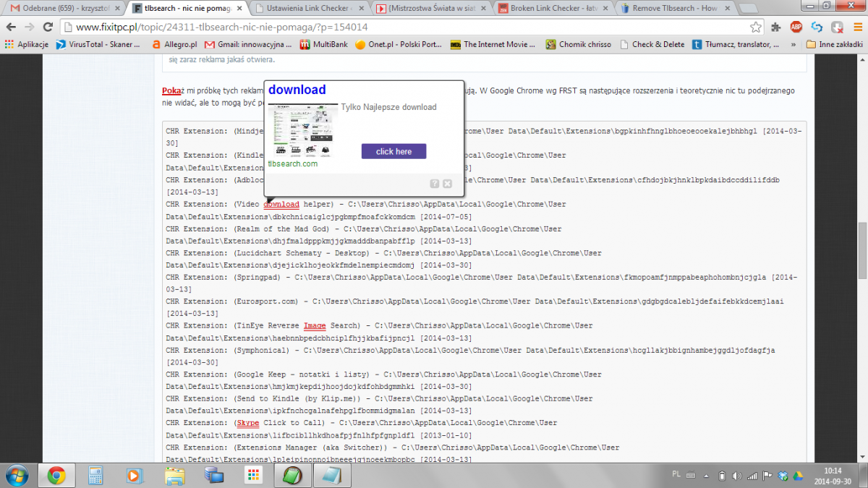Go back to the previous page

11,27
